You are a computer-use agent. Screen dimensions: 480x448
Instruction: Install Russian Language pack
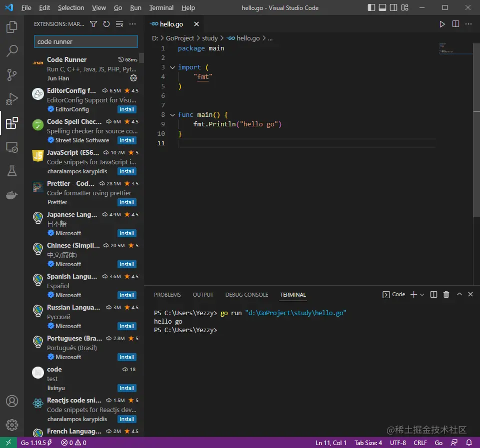126,326
